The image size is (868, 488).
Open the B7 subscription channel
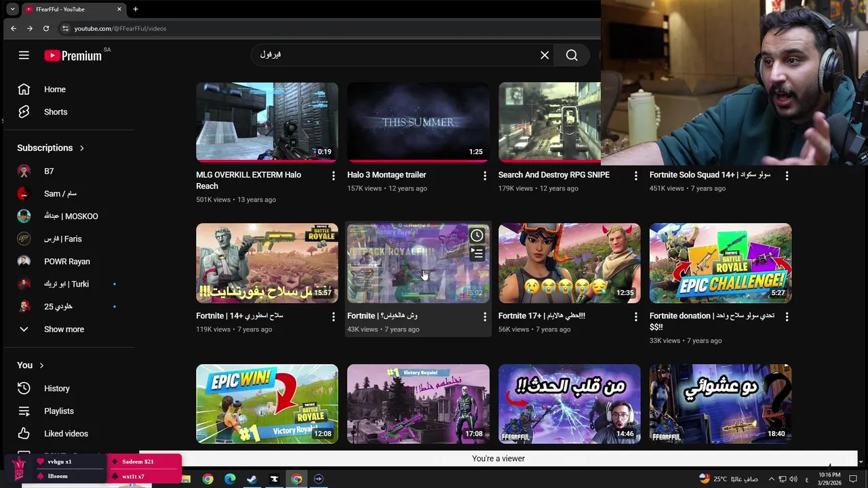click(x=68, y=171)
